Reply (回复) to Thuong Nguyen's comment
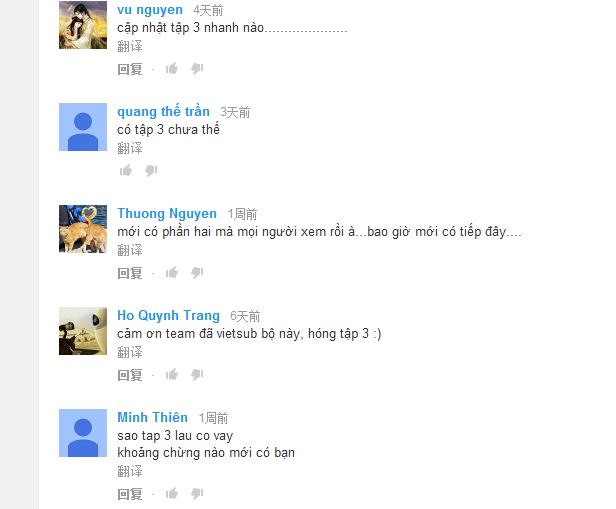 (130, 273)
